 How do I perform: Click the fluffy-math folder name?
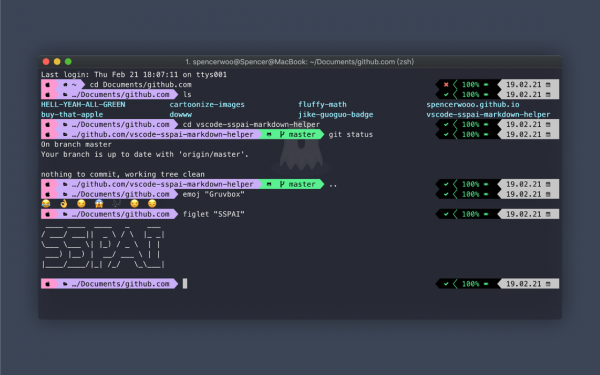pyautogui.click(x=322, y=104)
